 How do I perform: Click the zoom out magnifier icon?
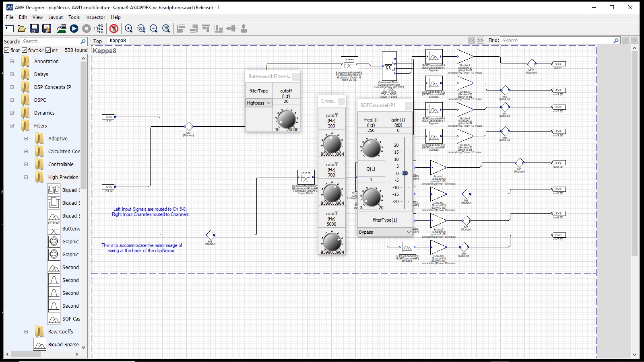click(154, 29)
